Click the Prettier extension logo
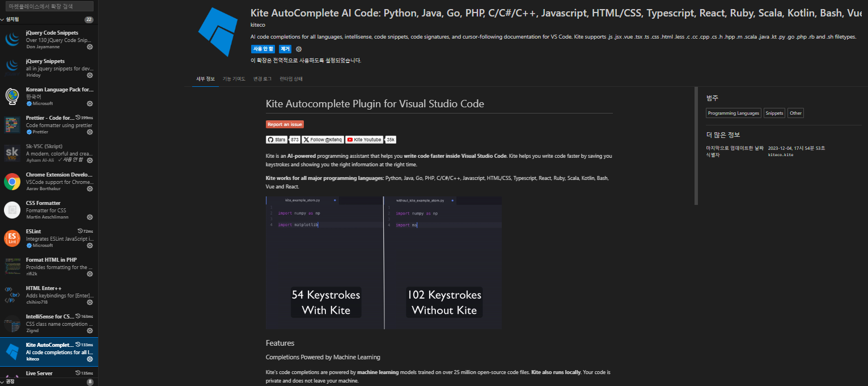Image resolution: width=868 pixels, height=386 pixels. pyautogui.click(x=12, y=125)
